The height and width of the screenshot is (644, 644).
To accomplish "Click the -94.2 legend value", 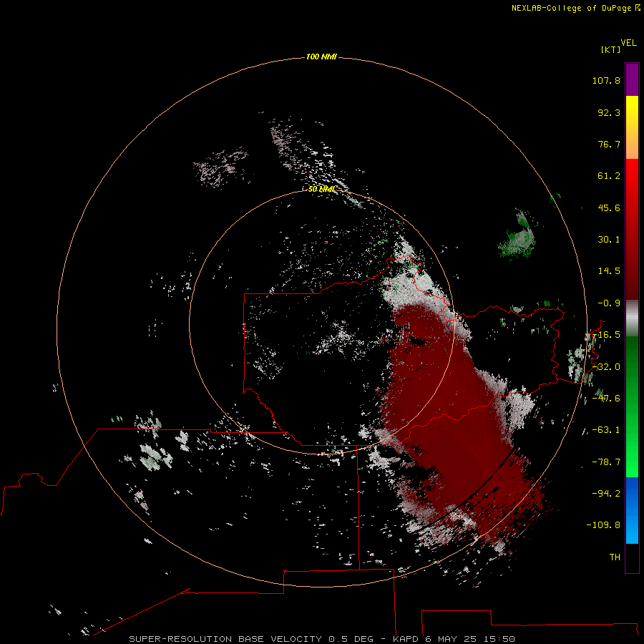I will [606, 493].
